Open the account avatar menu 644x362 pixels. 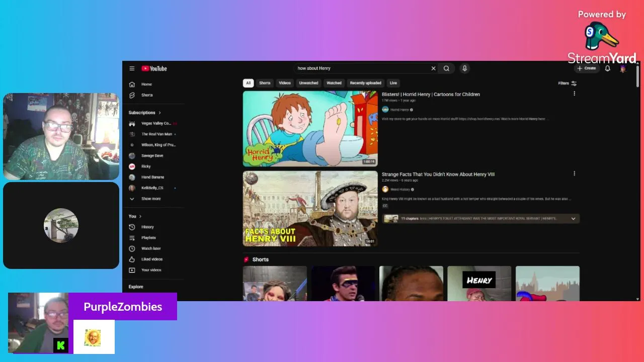pos(623,68)
